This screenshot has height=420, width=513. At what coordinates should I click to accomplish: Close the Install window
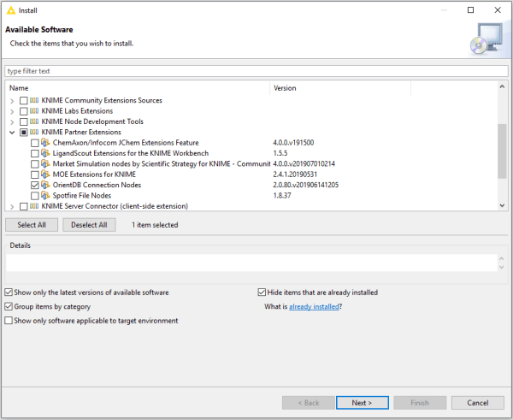(498, 10)
